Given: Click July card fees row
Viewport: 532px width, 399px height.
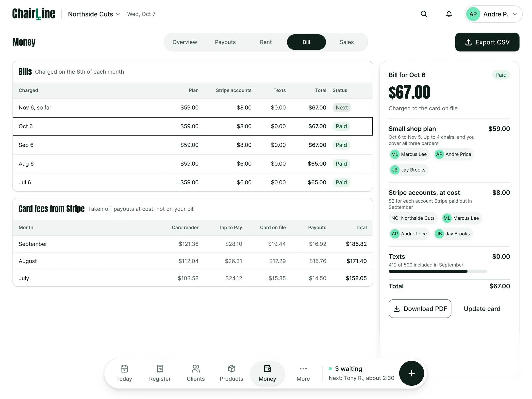Looking at the screenshot, I should tap(193, 278).
